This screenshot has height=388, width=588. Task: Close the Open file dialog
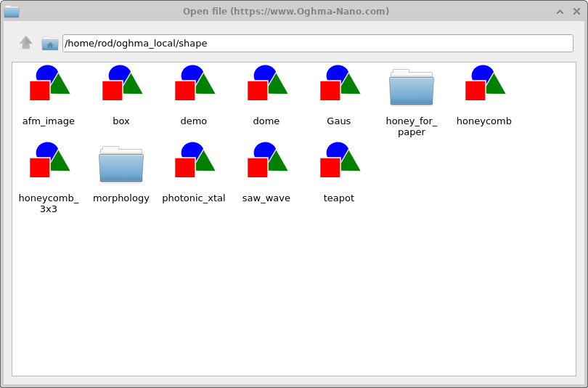[575, 12]
